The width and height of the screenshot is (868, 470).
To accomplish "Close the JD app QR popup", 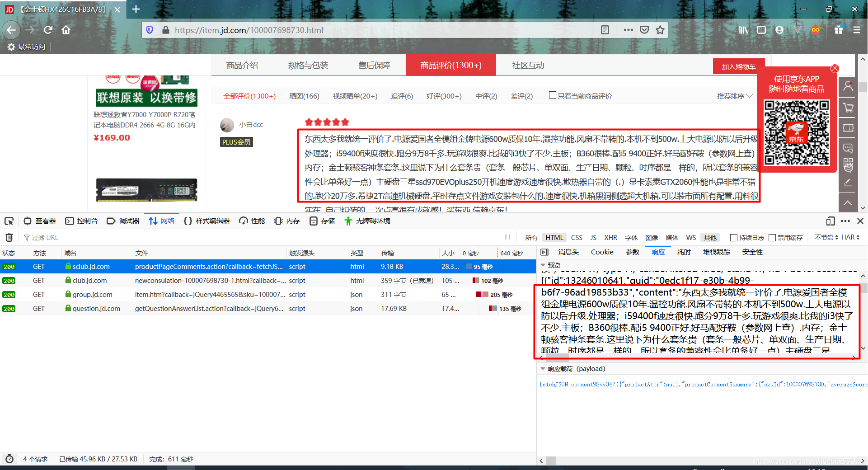I will point(835,68).
